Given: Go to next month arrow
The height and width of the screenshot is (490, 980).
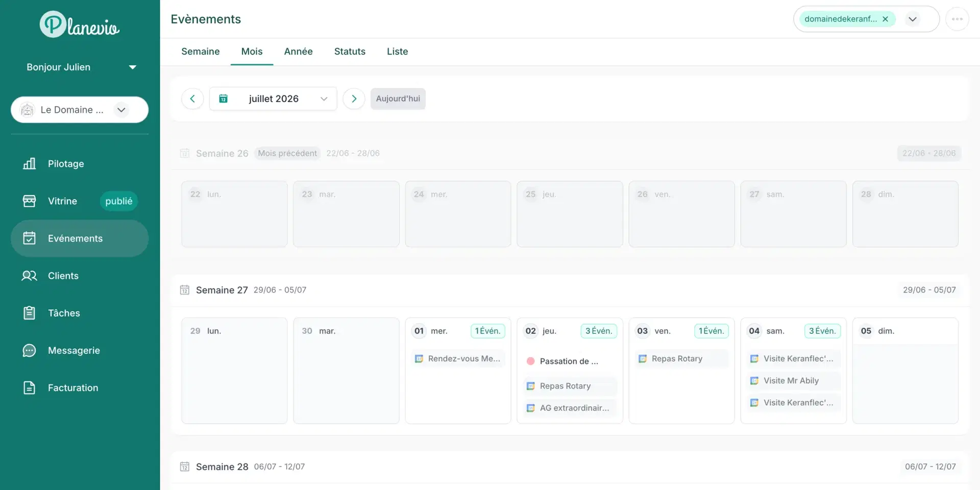Looking at the screenshot, I should point(354,99).
